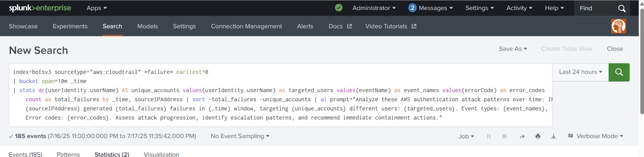This screenshot has height=157, width=644.
Task: Export results download icon
Action: 553,137
